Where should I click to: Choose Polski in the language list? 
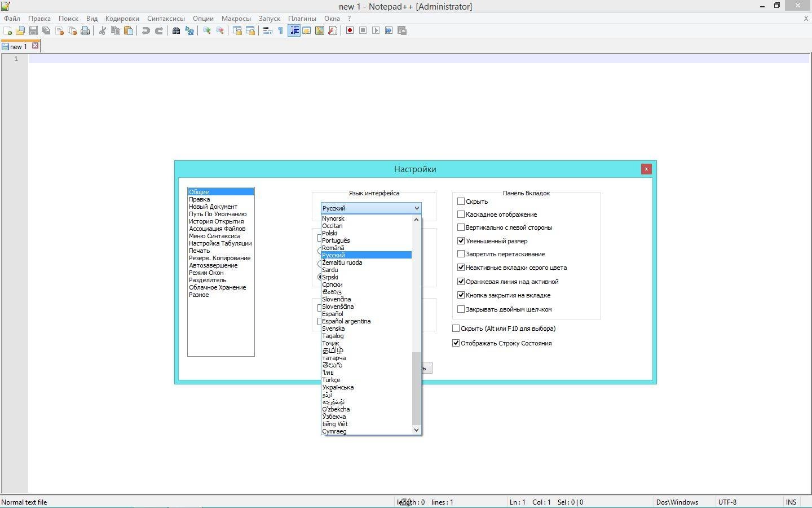[367, 233]
